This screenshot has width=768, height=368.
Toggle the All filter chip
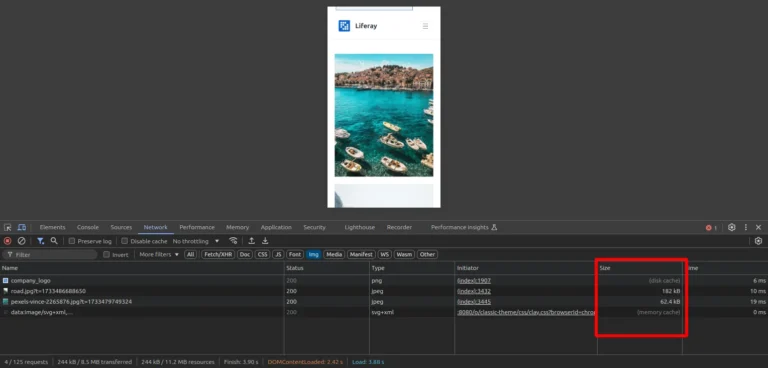pyautogui.click(x=191, y=254)
